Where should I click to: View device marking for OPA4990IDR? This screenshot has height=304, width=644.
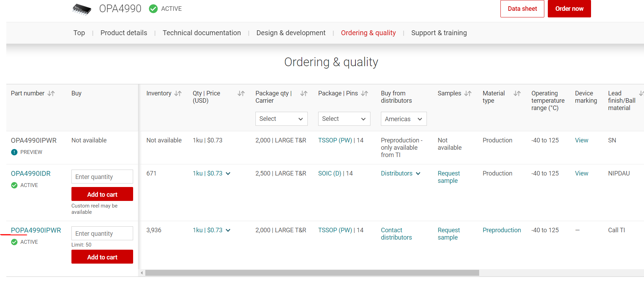[582, 173]
